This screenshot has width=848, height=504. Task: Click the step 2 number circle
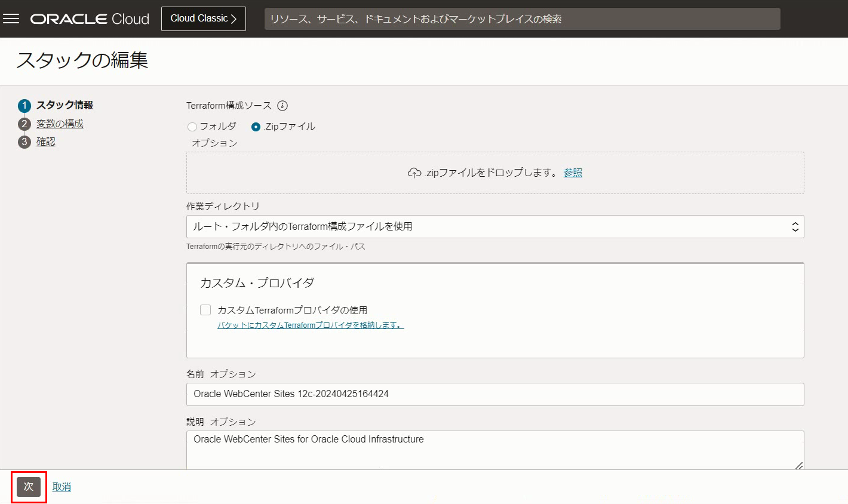pyautogui.click(x=24, y=124)
